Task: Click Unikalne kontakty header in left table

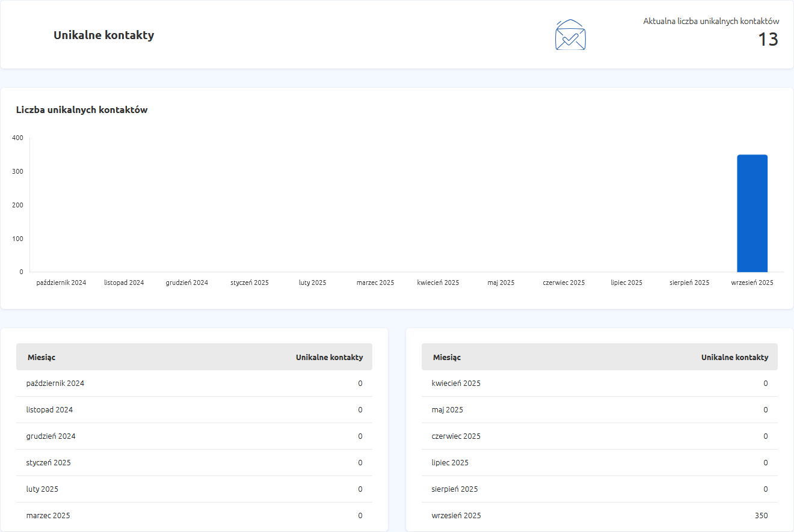Action: (329, 357)
